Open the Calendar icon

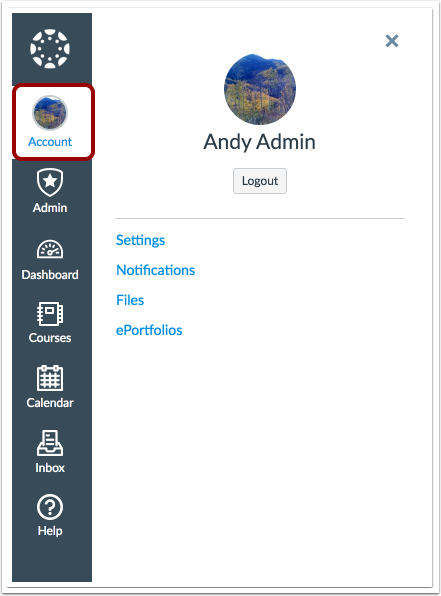pyautogui.click(x=50, y=378)
